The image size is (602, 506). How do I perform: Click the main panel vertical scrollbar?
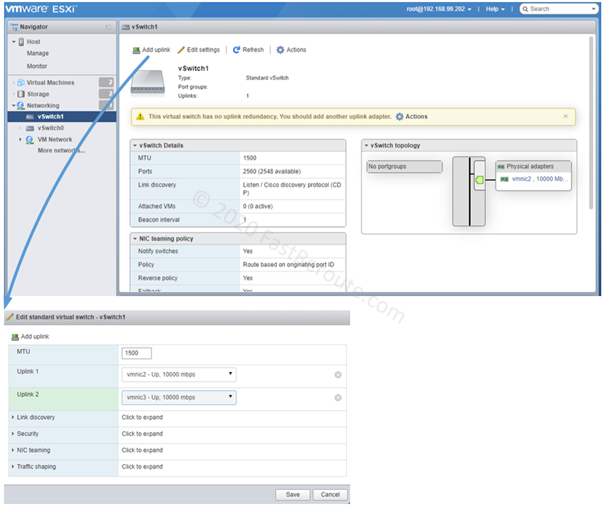click(x=591, y=123)
